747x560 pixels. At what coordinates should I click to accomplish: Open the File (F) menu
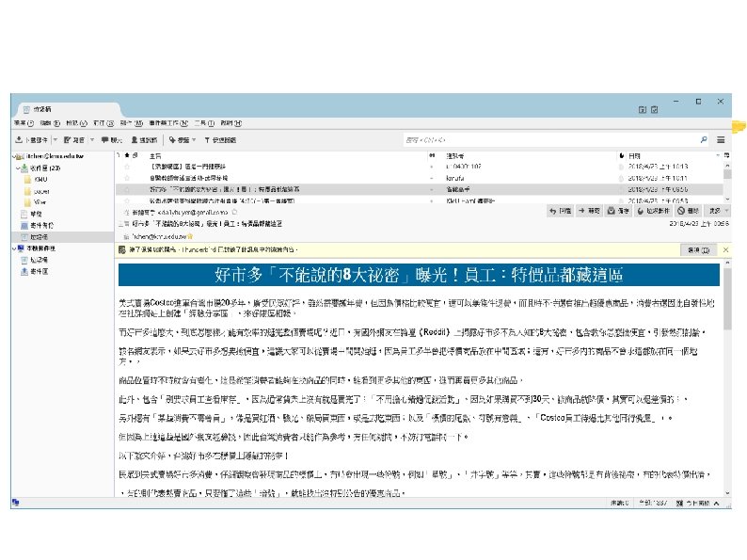[24, 123]
